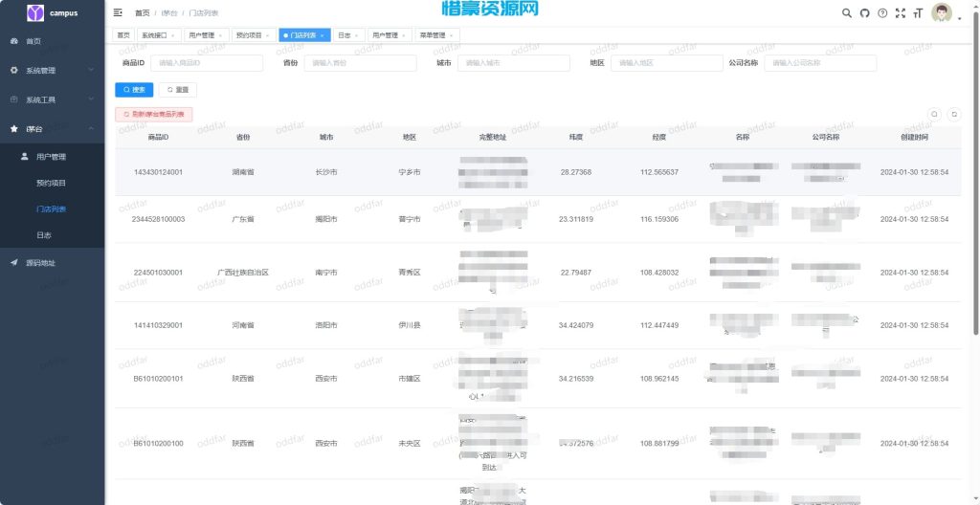This screenshot has height=505, width=980.
Task: Open 源码地址 via the paper-plane icon
Action: pos(14,263)
